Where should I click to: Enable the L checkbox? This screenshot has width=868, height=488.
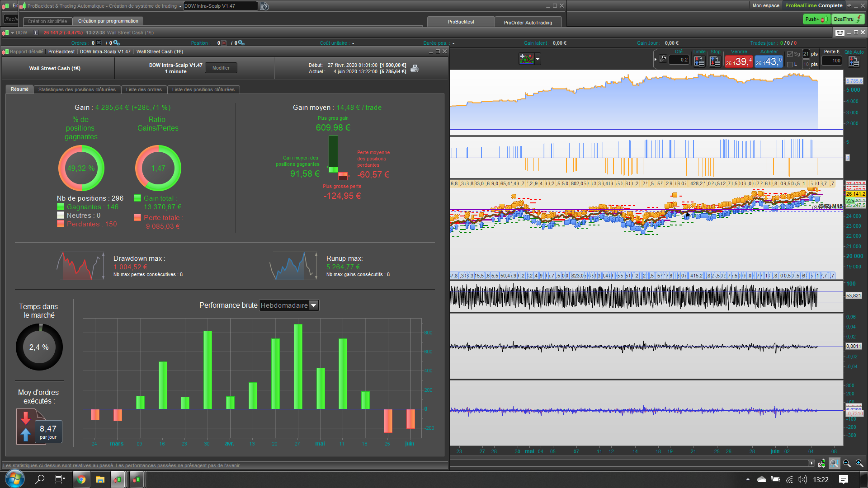(790, 65)
